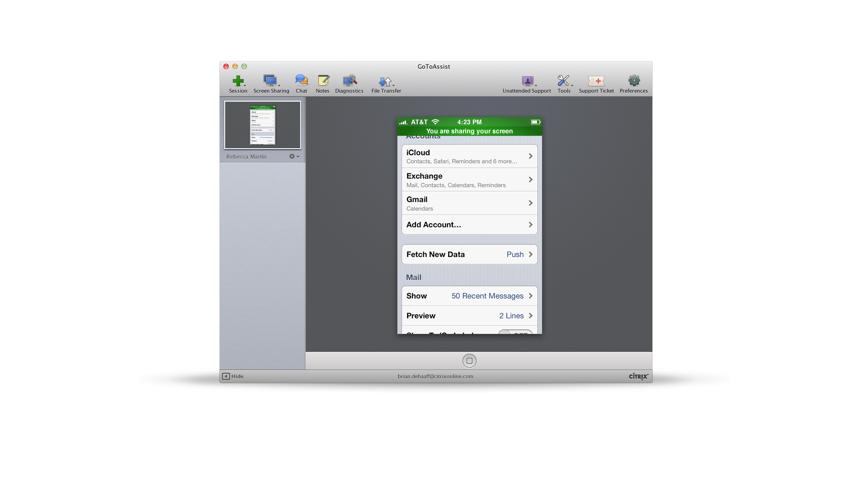Viewport: 868px width, 488px height.
Task: Open Preferences gear icon
Action: [x=634, y=80]
